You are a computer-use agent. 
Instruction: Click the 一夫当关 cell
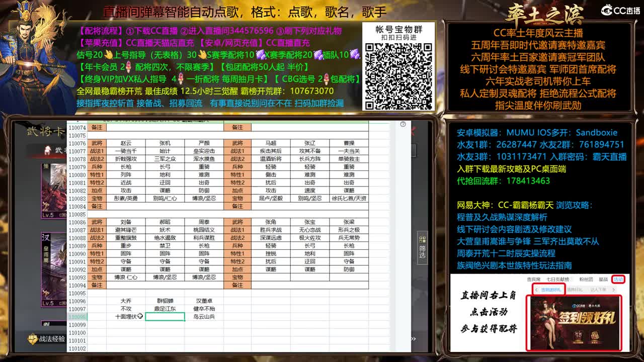pos(349,151)
